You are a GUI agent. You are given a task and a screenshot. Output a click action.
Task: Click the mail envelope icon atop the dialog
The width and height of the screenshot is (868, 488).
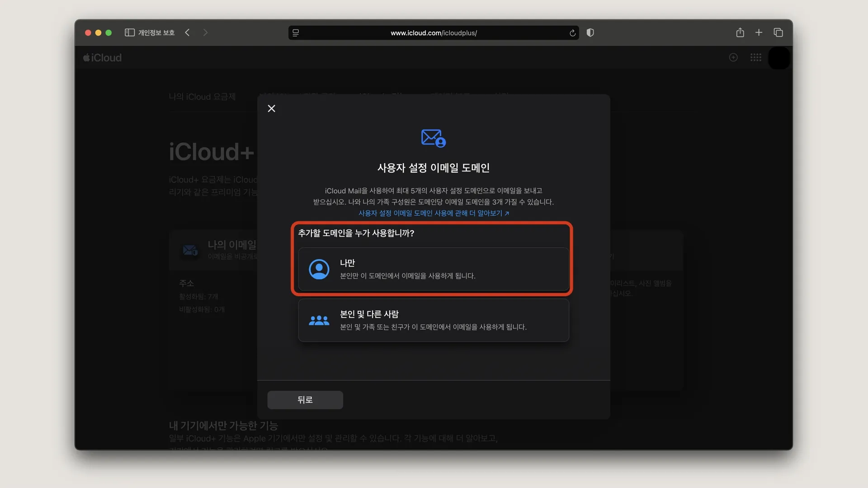tap(434, 138)
